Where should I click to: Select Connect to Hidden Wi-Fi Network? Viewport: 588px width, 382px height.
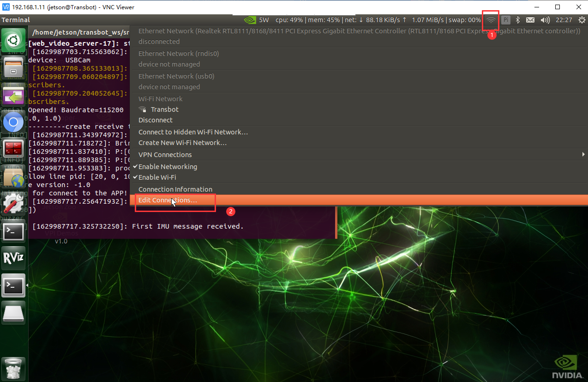click(x=359, y=132)
